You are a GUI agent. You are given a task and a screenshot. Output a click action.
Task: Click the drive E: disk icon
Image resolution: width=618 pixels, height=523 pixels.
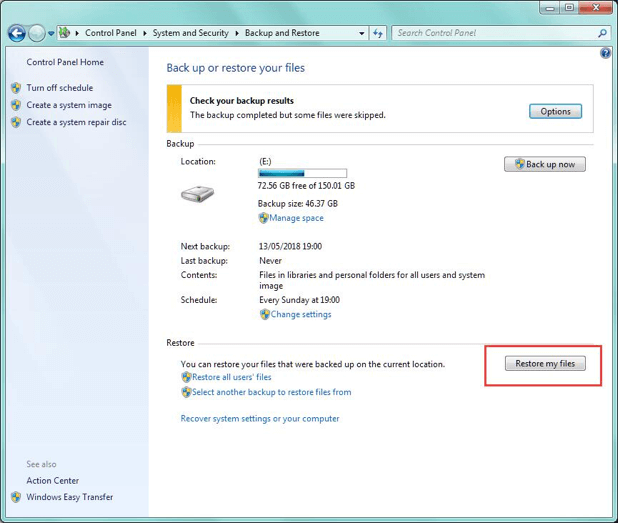197,194
